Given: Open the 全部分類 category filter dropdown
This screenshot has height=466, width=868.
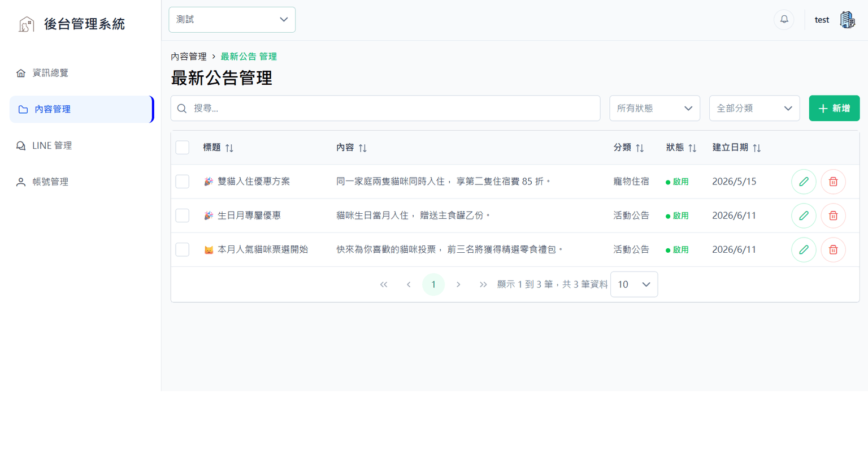Looking at the screenshot, I should 754,108.
